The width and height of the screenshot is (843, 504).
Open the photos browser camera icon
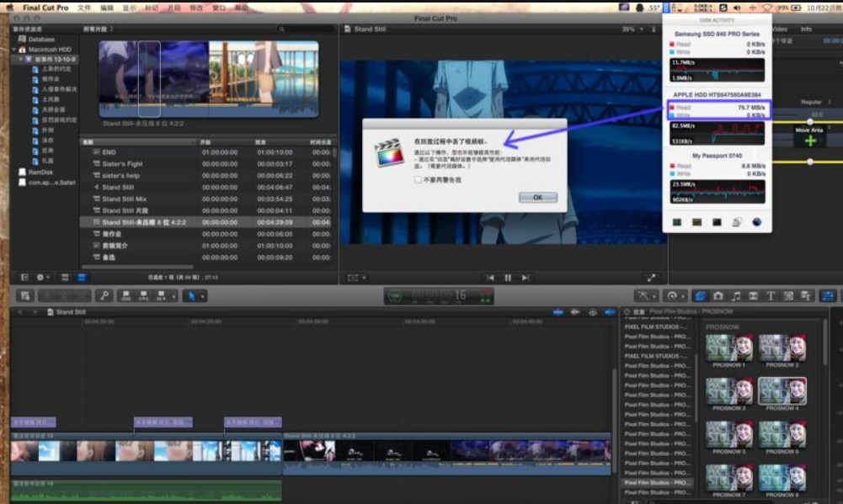(718, 295)
